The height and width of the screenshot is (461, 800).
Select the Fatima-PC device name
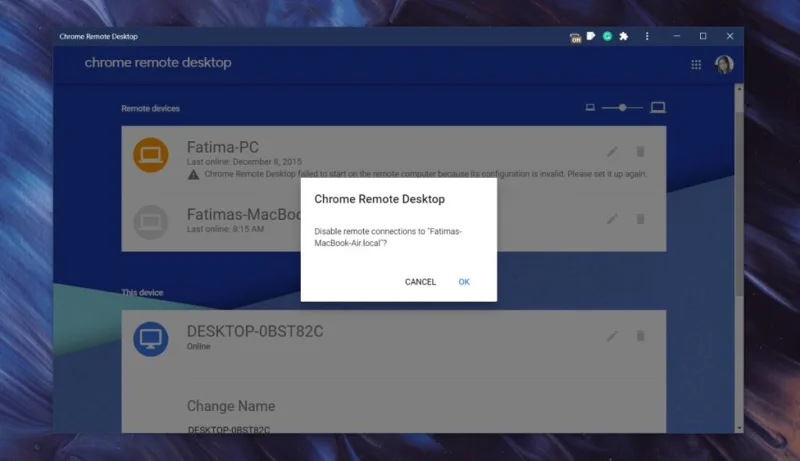(x=223, y=147)
